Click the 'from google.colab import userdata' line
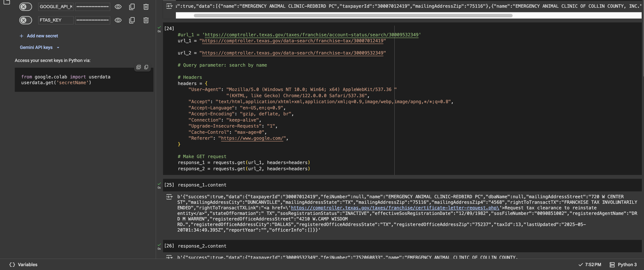 tap(66, 77)
